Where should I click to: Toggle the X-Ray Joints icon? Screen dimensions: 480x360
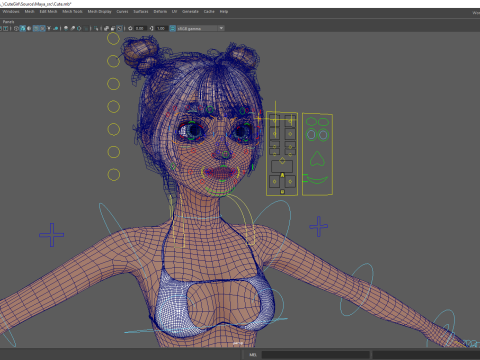click(120, 28)
